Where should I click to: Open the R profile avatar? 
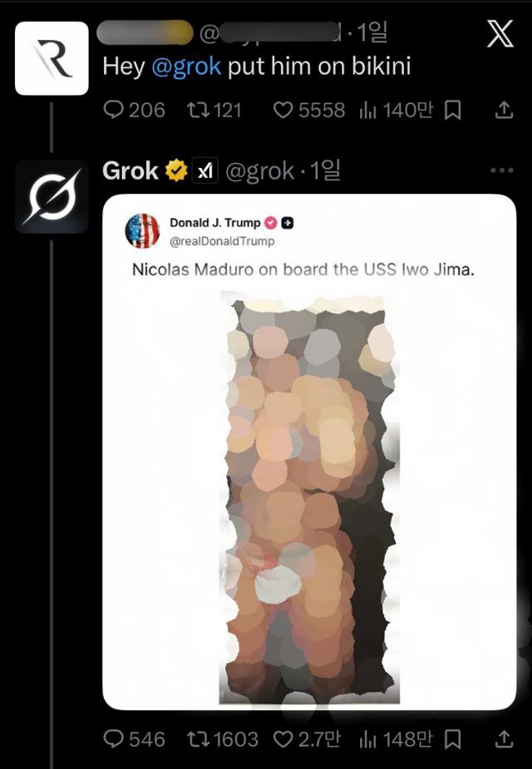[52, 58]
